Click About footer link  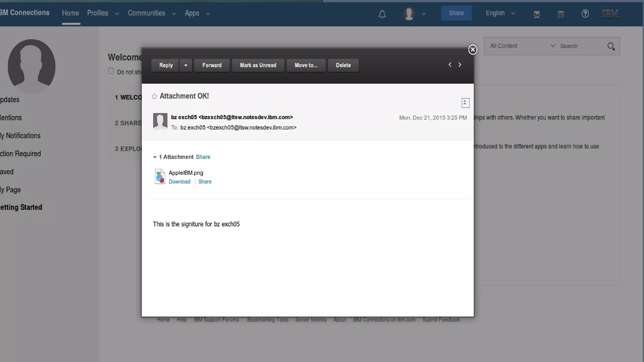tap(340, 320)
